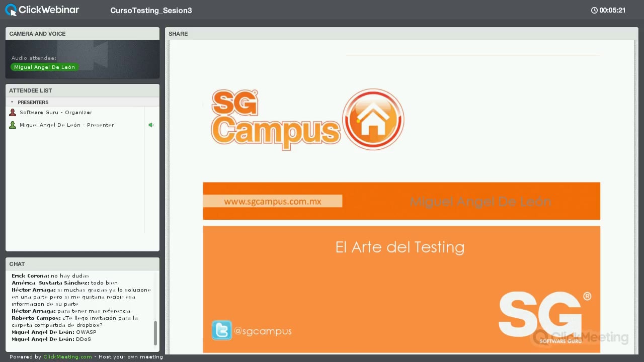Screen dimensions: 644x362
Task: Click the chat panel scrollbar
Action: 155,333
